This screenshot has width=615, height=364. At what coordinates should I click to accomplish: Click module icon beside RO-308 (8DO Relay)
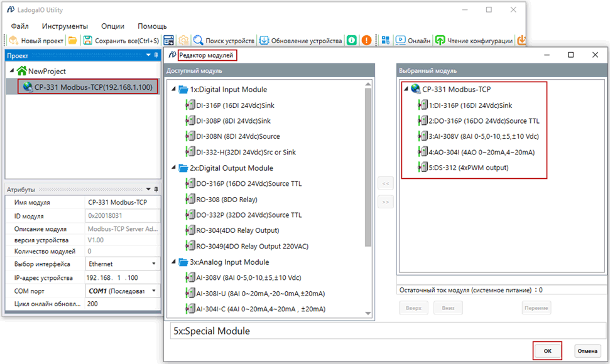[190, 199]
